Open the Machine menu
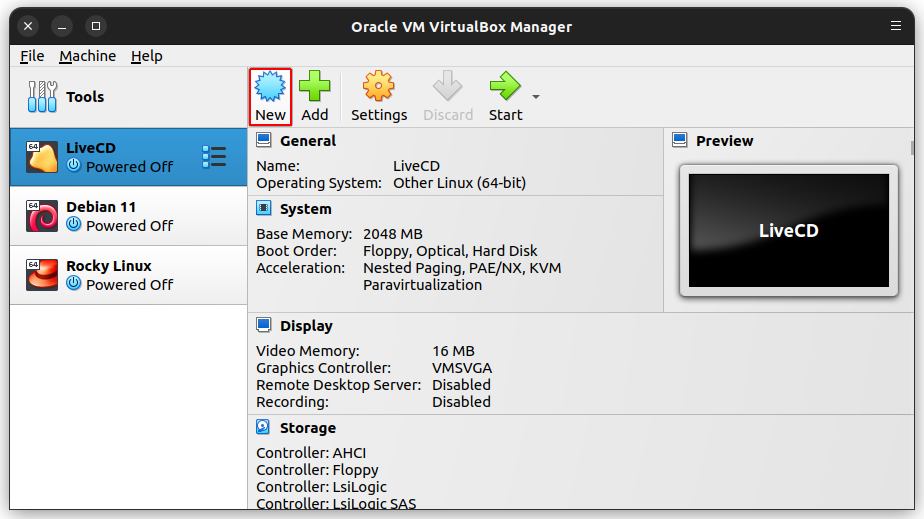 click(87, 56)
